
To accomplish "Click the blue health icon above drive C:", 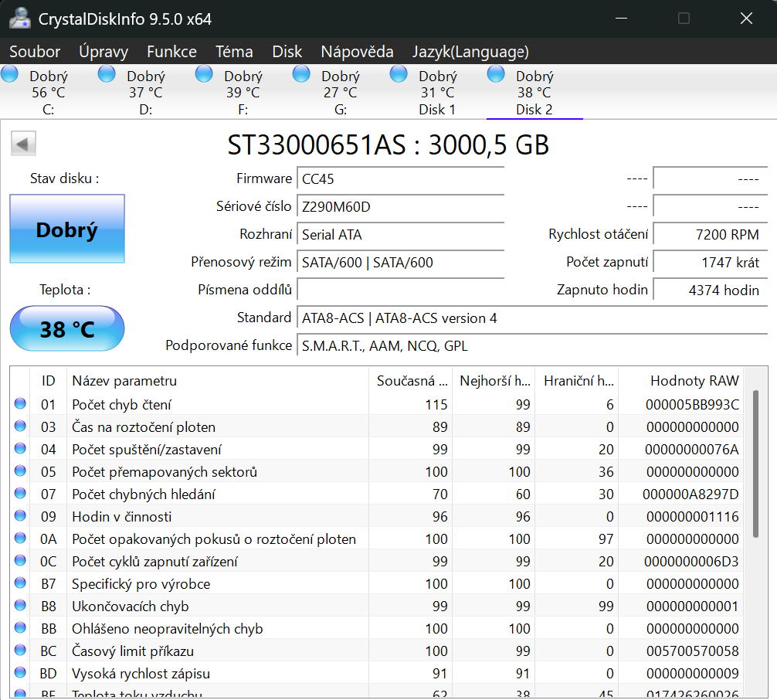I will point(9,73).
